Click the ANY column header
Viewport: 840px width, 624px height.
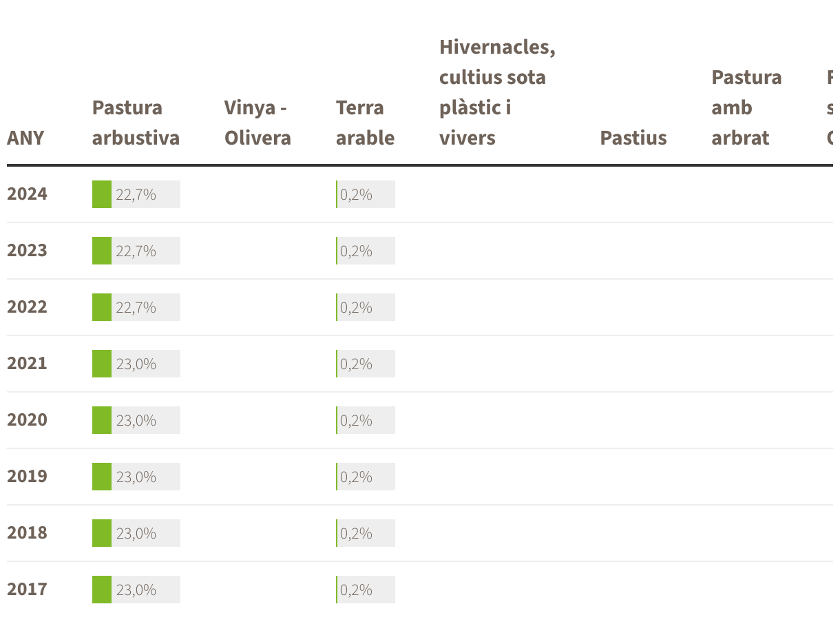tap(25, 138)
